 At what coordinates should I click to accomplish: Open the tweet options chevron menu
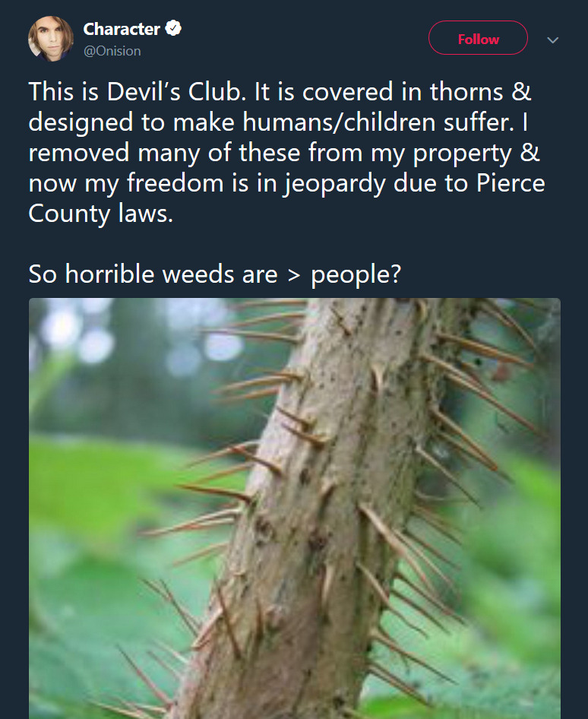click(x=553, y=40)
